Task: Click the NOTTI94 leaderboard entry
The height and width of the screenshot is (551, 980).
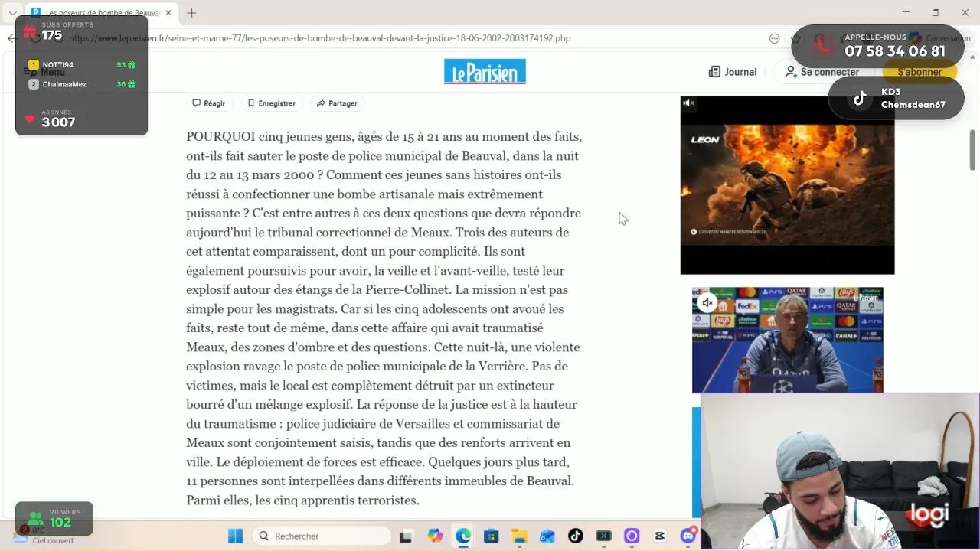Action: pos(82,65)
